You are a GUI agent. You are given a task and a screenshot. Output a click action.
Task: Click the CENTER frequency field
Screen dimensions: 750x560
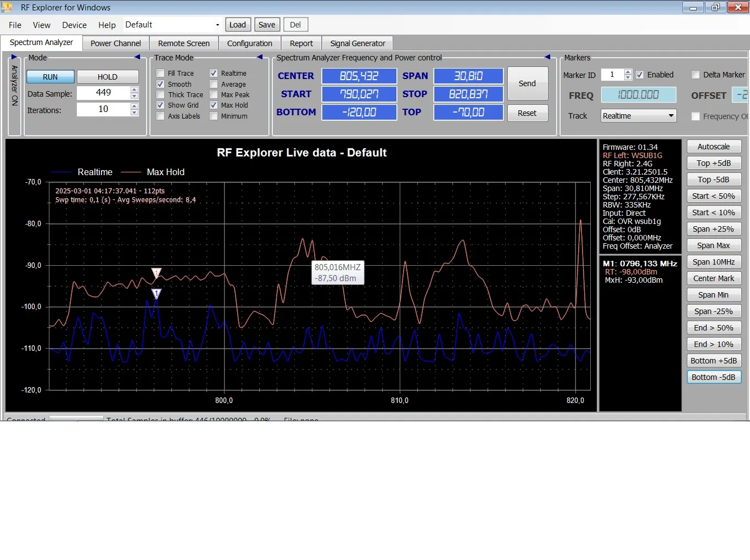pyautogui.click(x=359, y=76)
